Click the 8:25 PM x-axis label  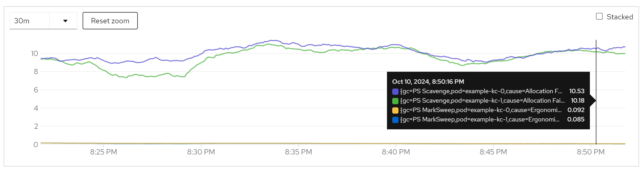point(104,152)
